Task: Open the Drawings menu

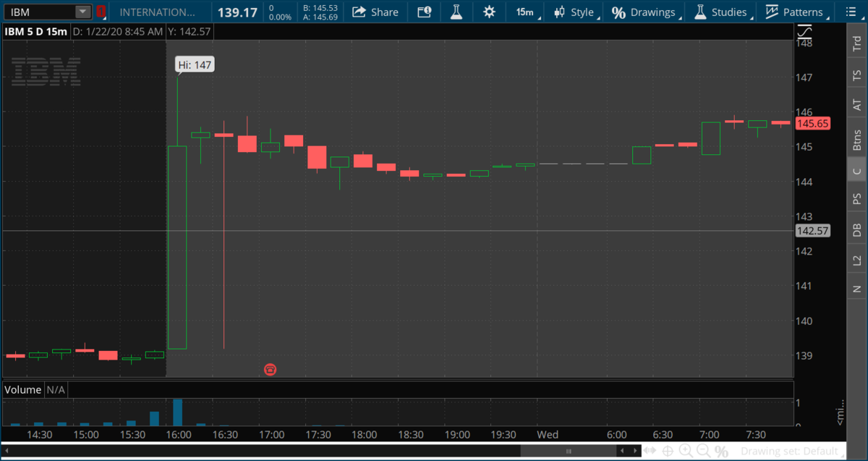Action: pyautogui.click(x=645, y=12)
